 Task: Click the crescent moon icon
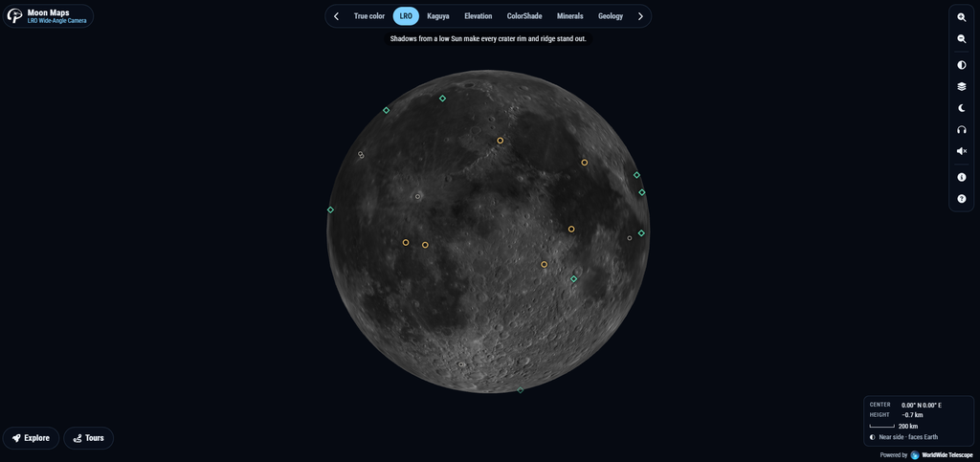click(961, 108)
